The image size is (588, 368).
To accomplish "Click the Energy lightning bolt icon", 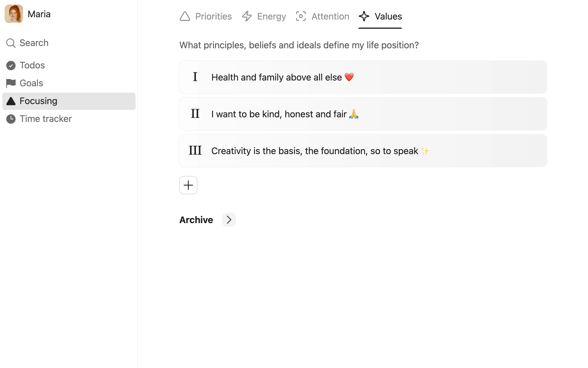I will 247,16.
